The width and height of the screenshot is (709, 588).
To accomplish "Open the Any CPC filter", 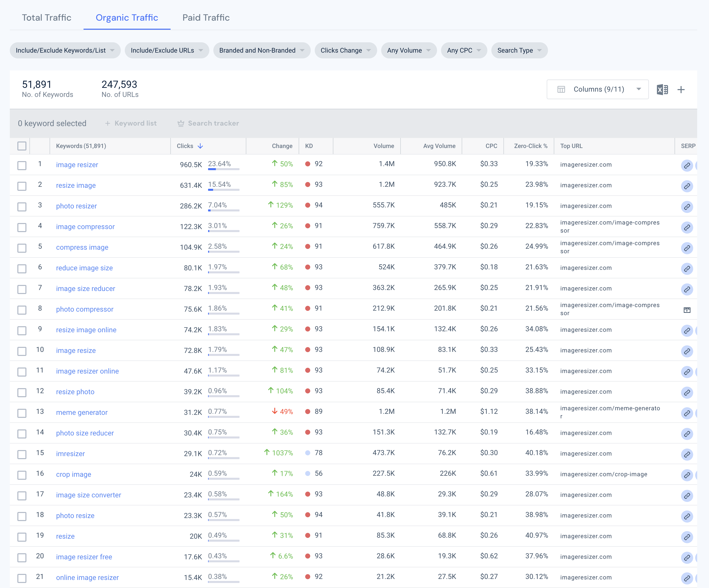I will click(x=464, y=50).
